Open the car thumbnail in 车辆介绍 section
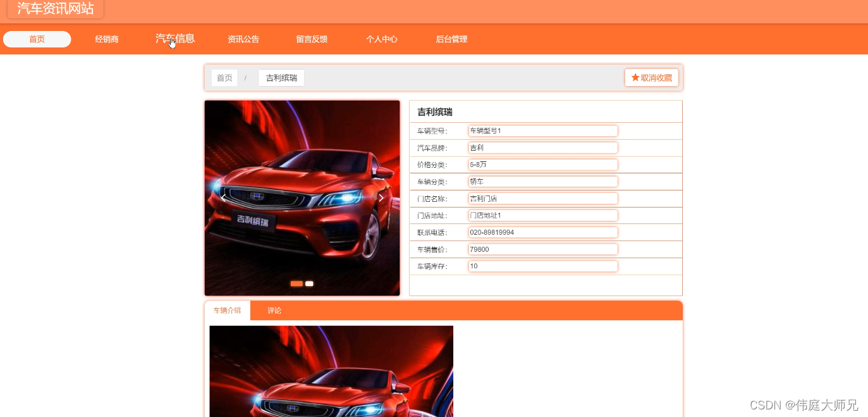This screenshot has width=868, height=417. (x=331, y=371)
